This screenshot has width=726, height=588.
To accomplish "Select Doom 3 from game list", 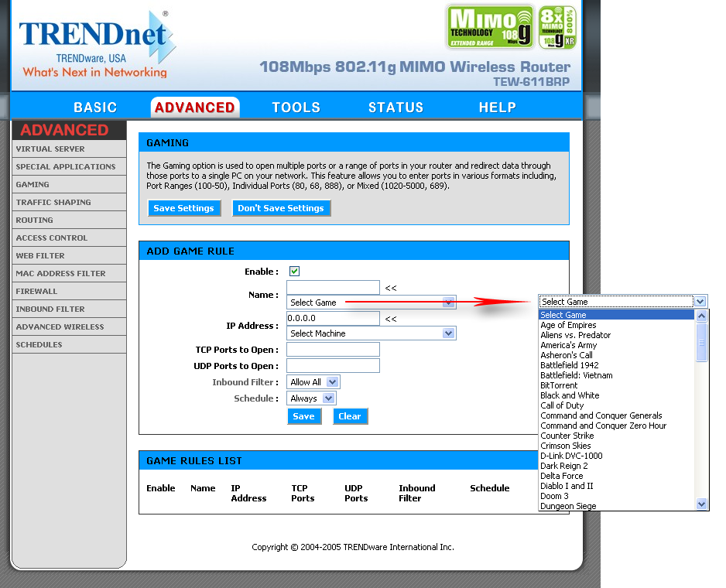I will 617,496.
